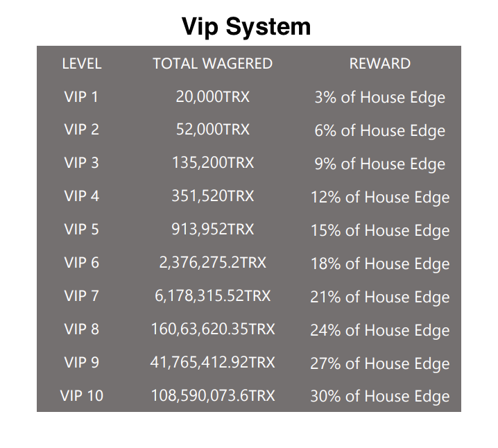
Task: Click the 2,376,275.2TRX wagered amount
Action: click(213, 263)
